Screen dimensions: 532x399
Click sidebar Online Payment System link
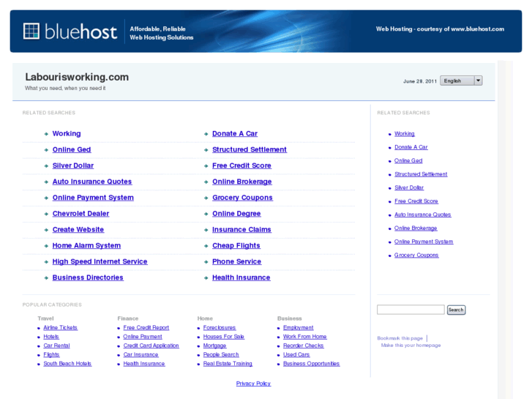point(424,242)
